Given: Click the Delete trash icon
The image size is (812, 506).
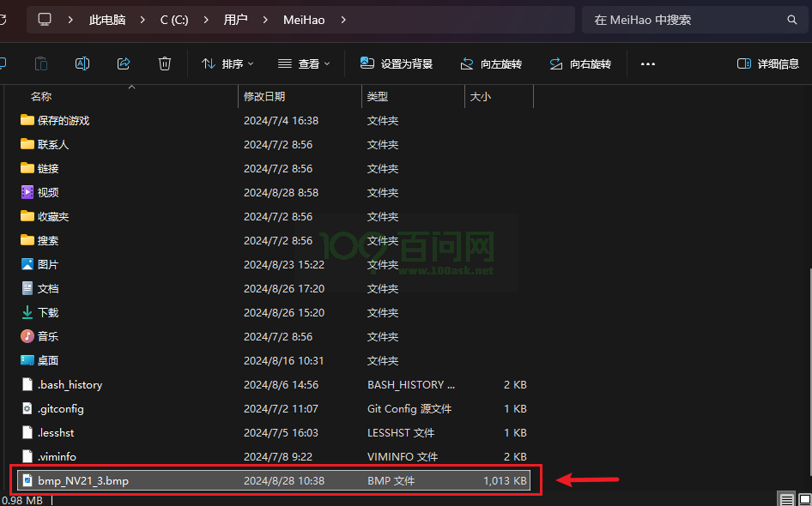Looking at the screenshot, I should (165, 63).
